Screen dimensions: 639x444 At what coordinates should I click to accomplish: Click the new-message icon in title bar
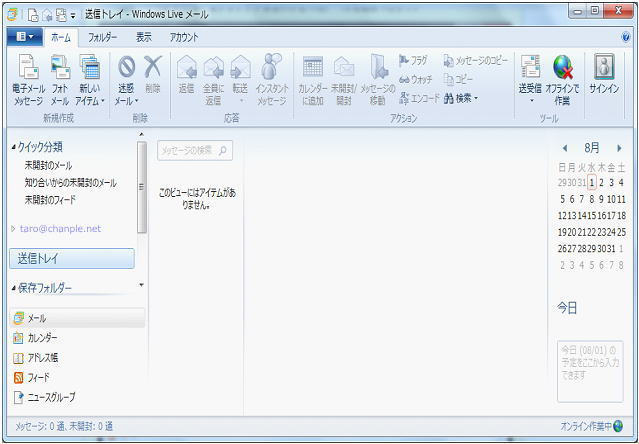coord(34,15)
